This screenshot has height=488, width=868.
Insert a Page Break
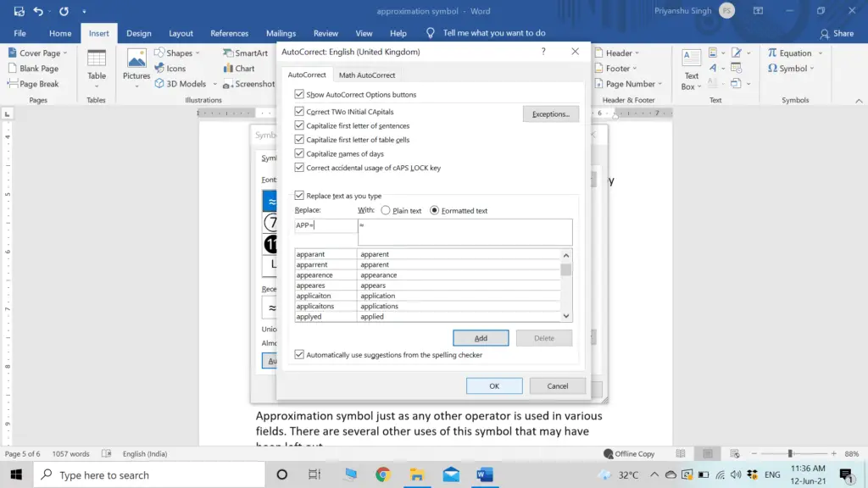pyautogui.click(x=34, y=84)
